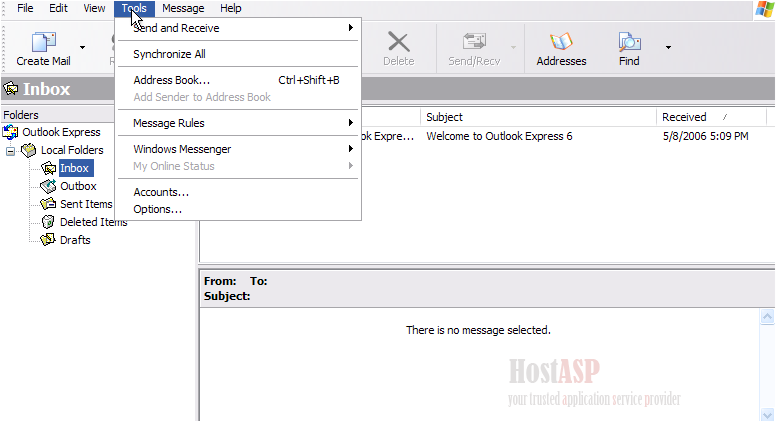The height and width of the screenshot is (422, 776).
Task: Click the Deleted Items folder icon
Action: pyautogui.click(x=48, y=222)
